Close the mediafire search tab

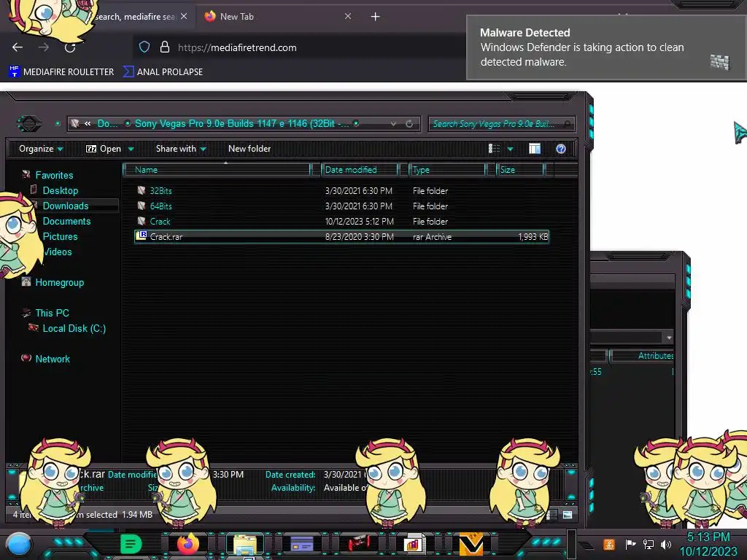click(184, 16)
